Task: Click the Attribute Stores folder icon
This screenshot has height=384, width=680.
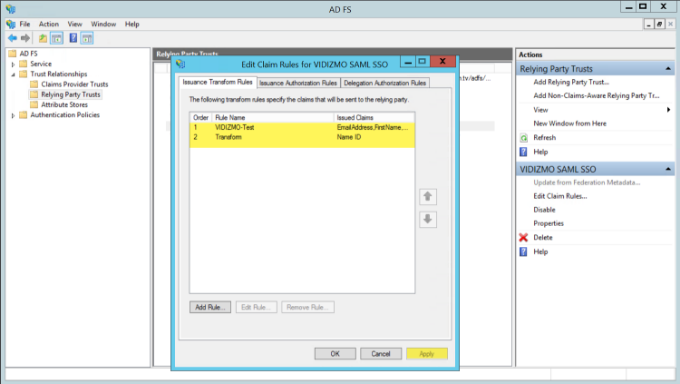Action: [34, 105]
